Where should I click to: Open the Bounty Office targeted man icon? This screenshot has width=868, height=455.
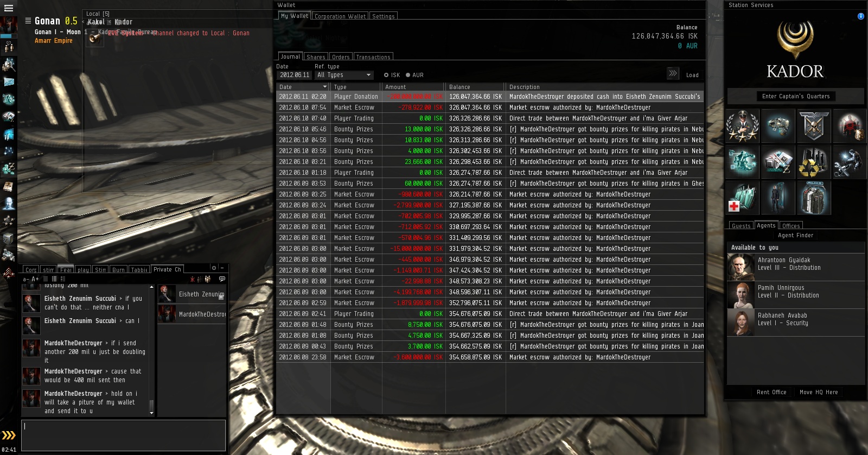[849, 126]
